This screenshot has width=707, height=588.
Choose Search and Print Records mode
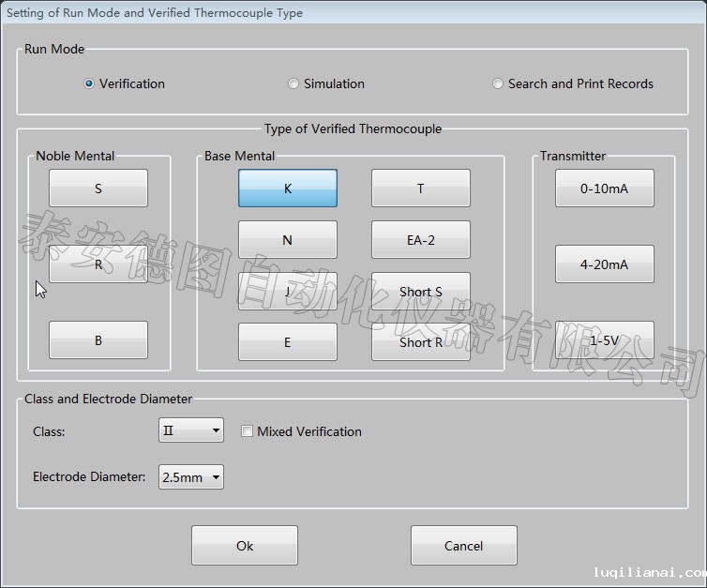click(498, 83)
